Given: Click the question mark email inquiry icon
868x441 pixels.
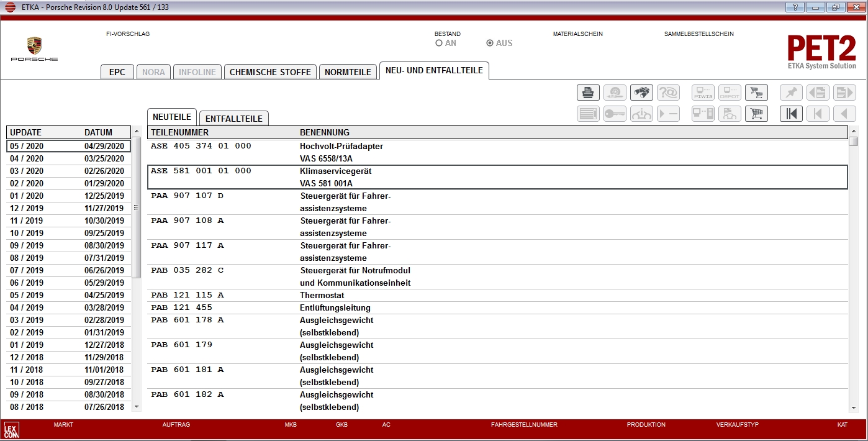Looking at the screenshot, I should pos(668,93).
